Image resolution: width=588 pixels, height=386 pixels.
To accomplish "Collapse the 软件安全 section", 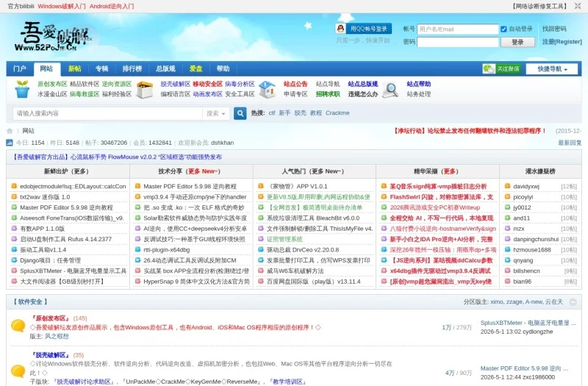I will click(x=573, y=302).
